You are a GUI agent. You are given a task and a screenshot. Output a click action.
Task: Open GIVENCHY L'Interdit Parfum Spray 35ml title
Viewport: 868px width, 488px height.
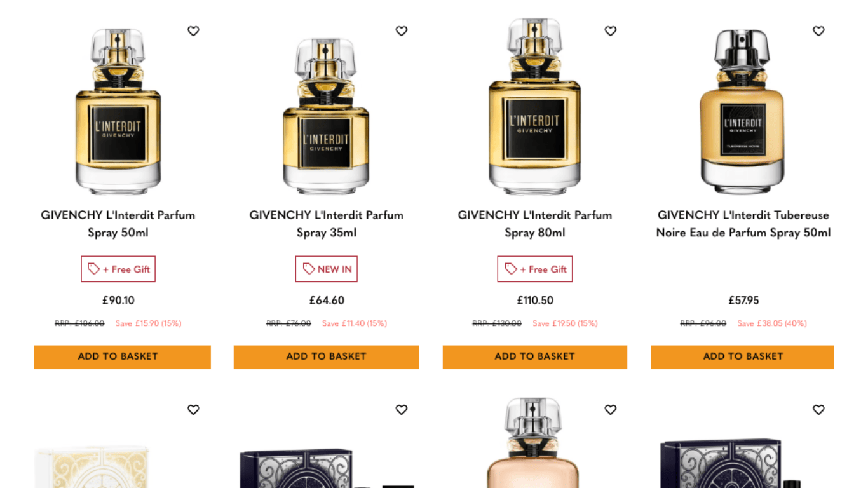coord(327,224)
